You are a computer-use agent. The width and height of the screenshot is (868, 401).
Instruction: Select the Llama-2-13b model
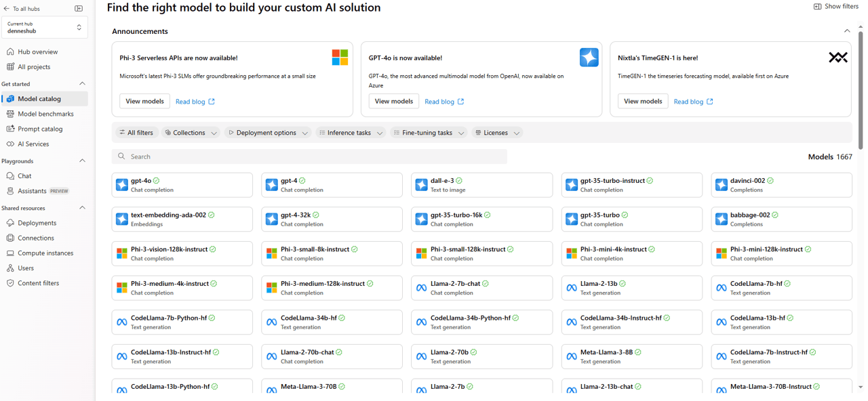pos(632,288)
